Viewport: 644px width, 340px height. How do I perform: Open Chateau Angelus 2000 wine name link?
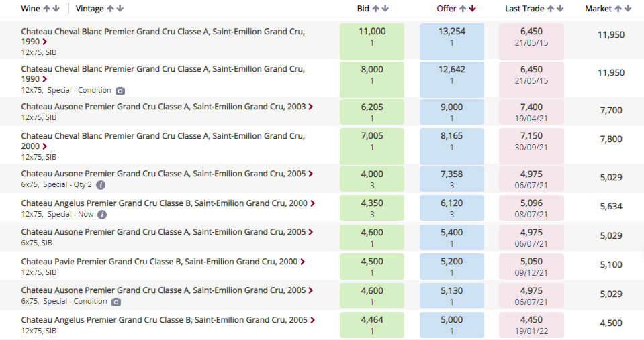[165, 203]
